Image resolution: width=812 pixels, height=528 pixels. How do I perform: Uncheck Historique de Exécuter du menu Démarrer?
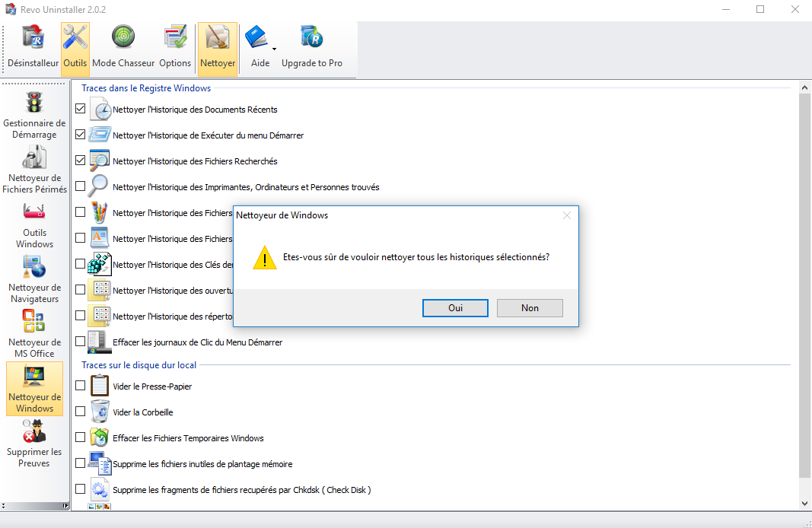pos(80,135)
